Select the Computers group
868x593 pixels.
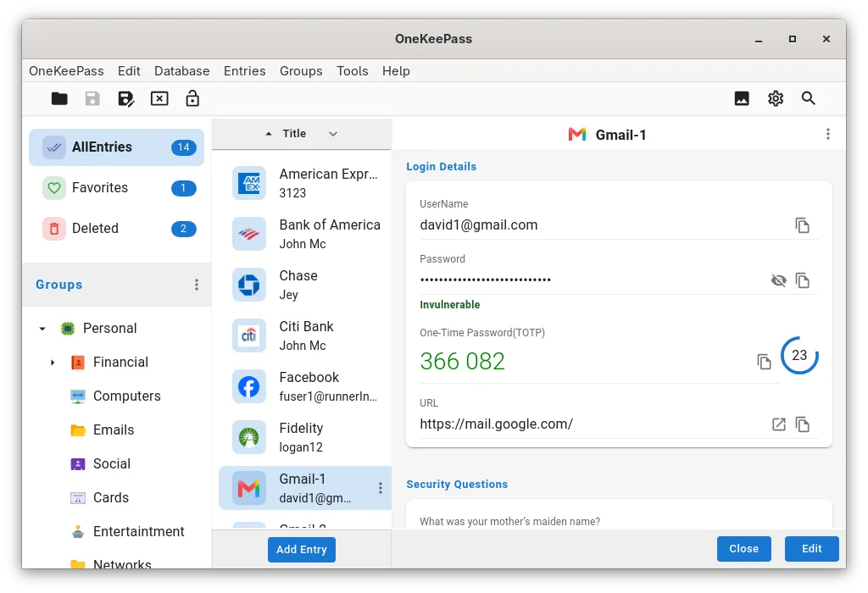pyautogui.click(x=127, y=396)
